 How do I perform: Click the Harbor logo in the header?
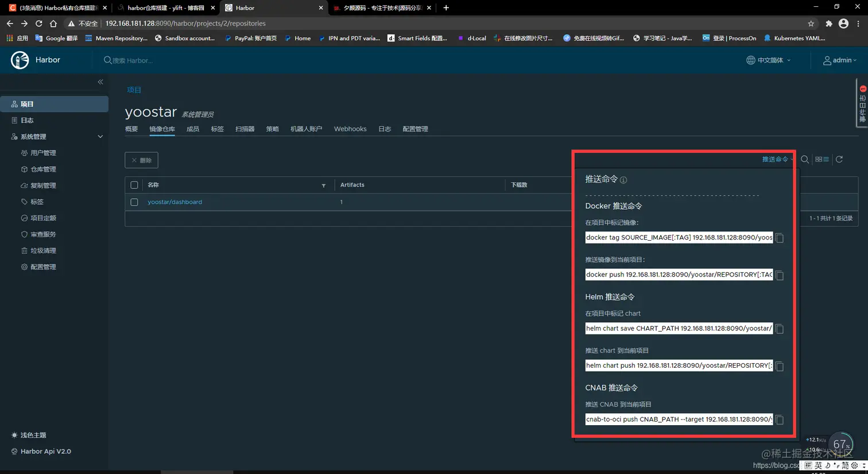click(x=20, y=60)
